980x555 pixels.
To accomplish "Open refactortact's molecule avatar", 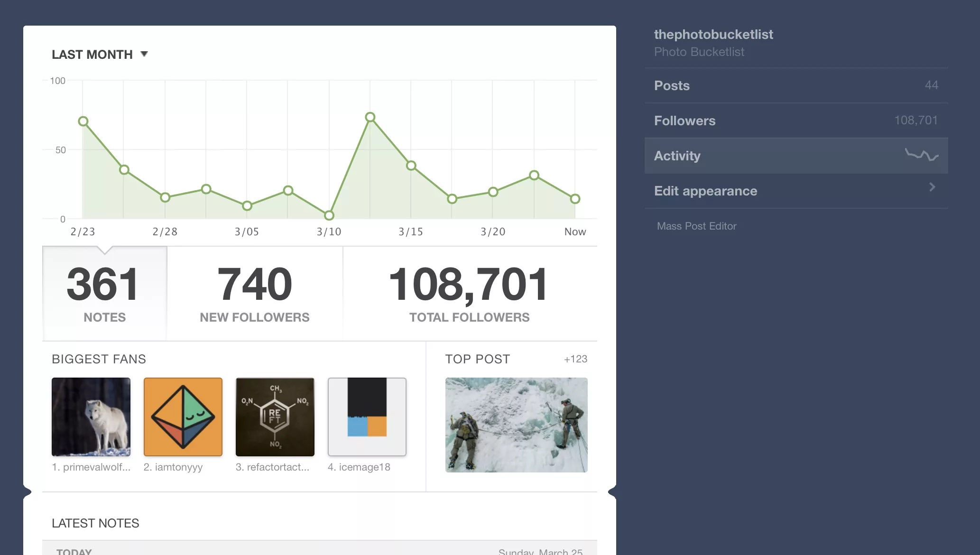I will 275,417.
